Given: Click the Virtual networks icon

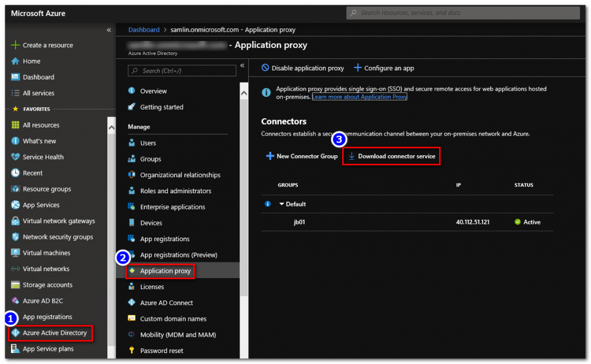Looking at the screenshot, I should pyautogui.click(x=15, y=269).
